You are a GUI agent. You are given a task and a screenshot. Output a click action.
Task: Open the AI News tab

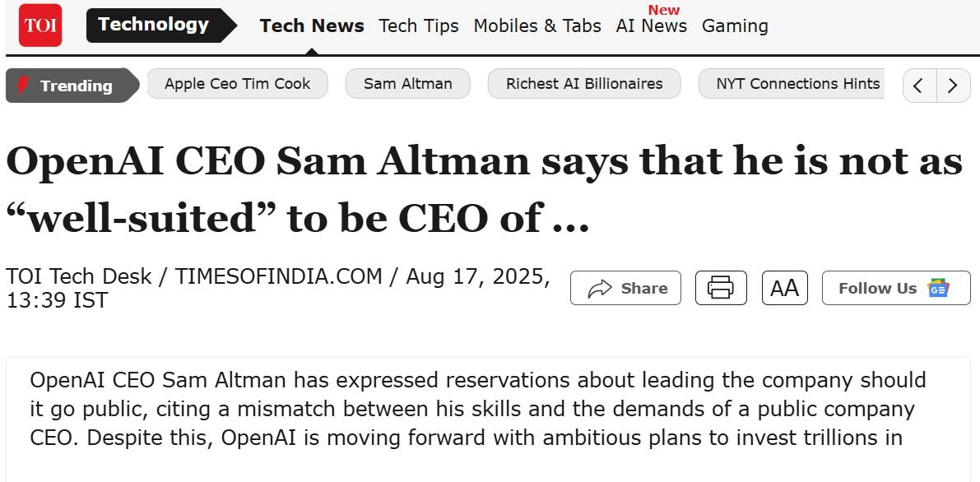click(x=652, y=25)
